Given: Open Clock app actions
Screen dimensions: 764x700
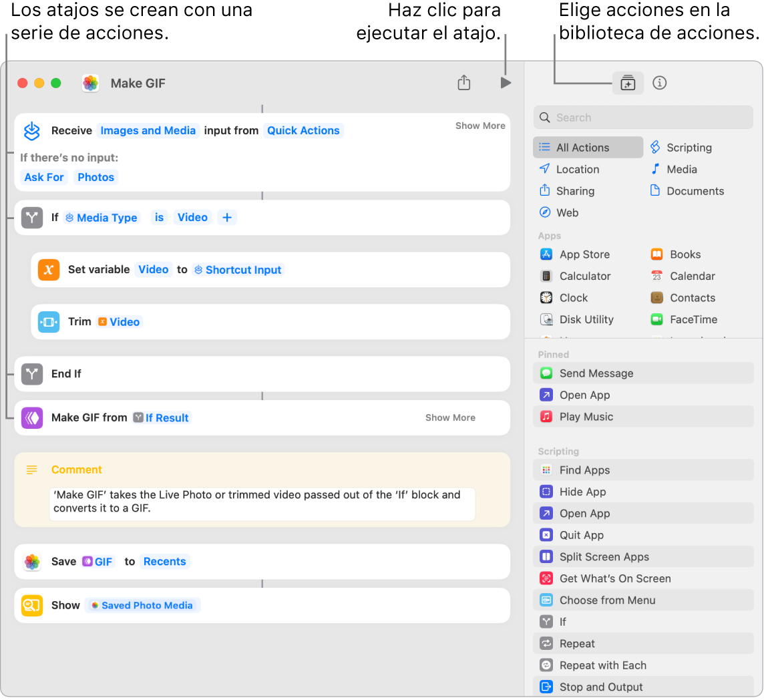Looking at the screenshot, I should coord(564,298).
